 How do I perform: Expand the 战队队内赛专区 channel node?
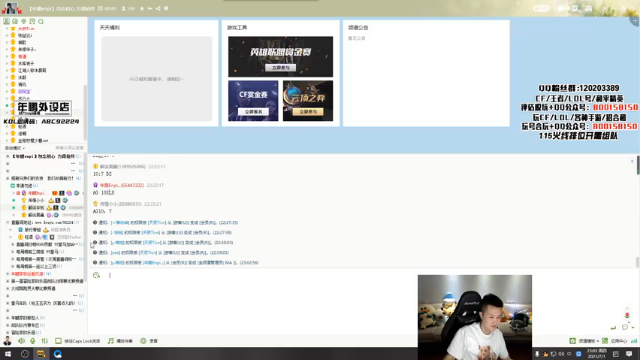click(8, 325)
